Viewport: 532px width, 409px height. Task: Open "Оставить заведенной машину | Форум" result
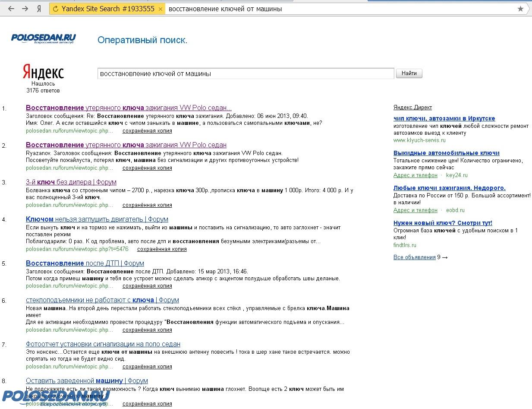click(87, 381)
